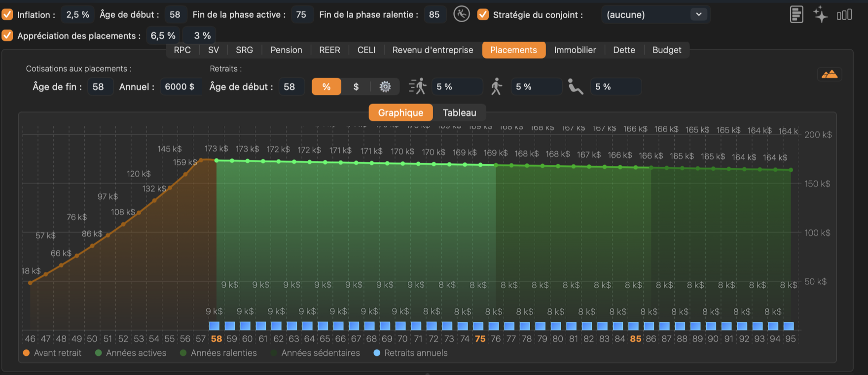This screenshot has width=868, height=375.
Task: Click the SRG tab
Action: click(x=244, y=50)
